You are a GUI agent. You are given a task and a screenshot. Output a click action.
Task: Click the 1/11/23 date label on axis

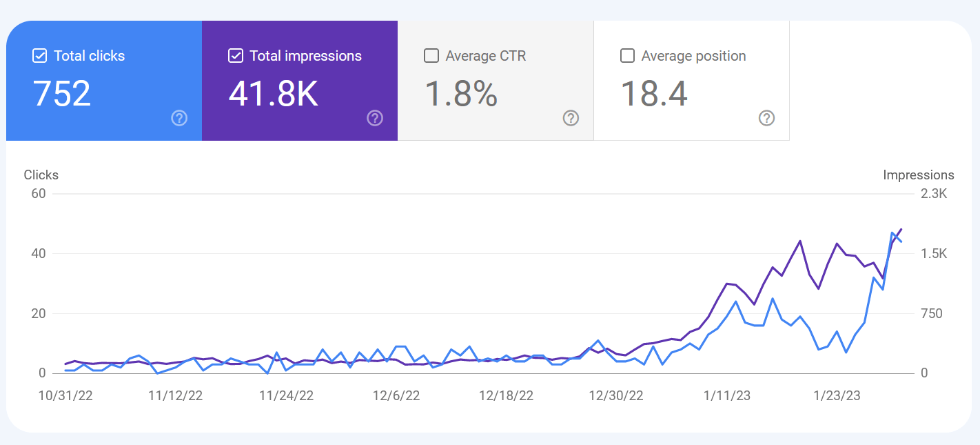tap(727, 396)
